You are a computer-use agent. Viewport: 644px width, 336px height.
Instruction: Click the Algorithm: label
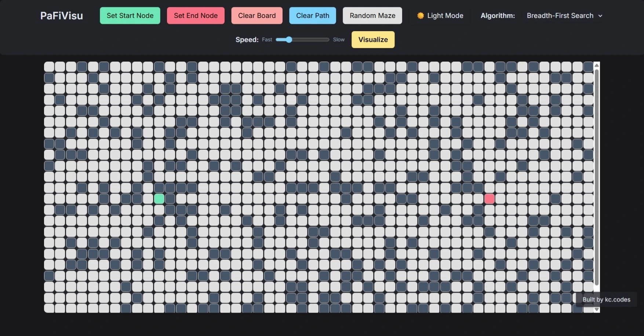pos(498,16)
